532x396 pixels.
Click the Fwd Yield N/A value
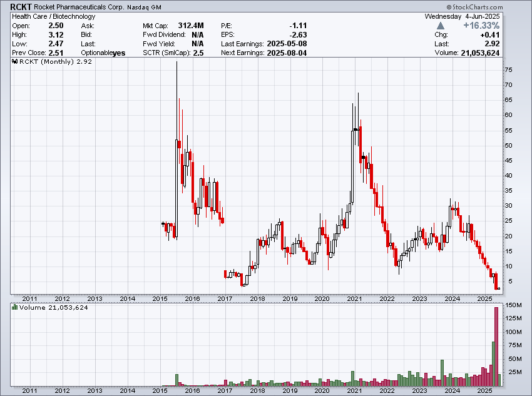[197, 44]
